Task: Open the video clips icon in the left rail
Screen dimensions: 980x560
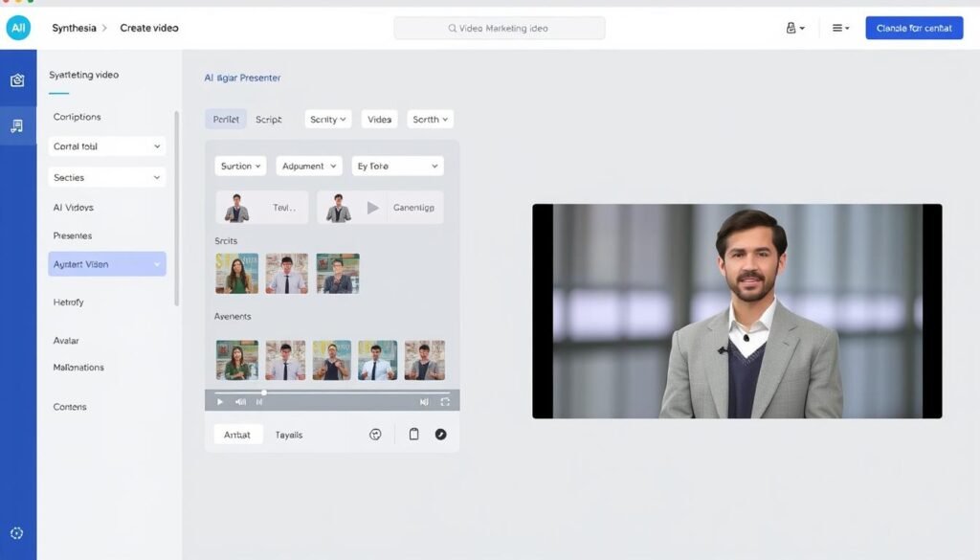Action: pos(17,124)
